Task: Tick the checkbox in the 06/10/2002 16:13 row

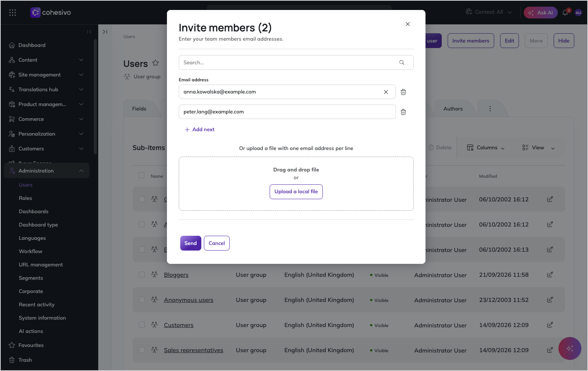Action: (142, 249)
